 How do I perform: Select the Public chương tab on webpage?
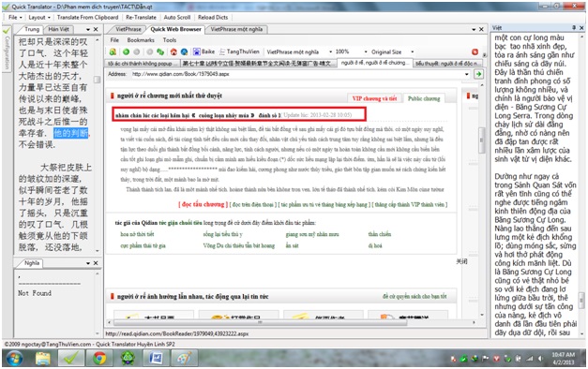tap(424, 98)
